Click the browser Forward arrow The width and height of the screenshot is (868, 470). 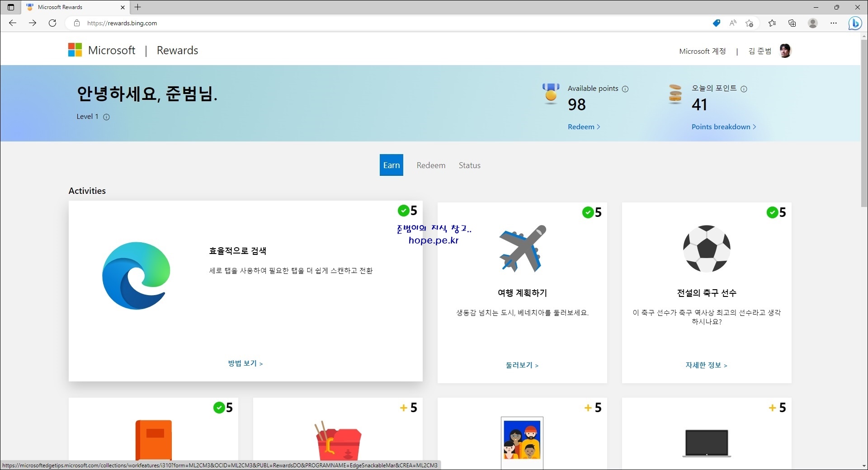[x=33, y=23]
